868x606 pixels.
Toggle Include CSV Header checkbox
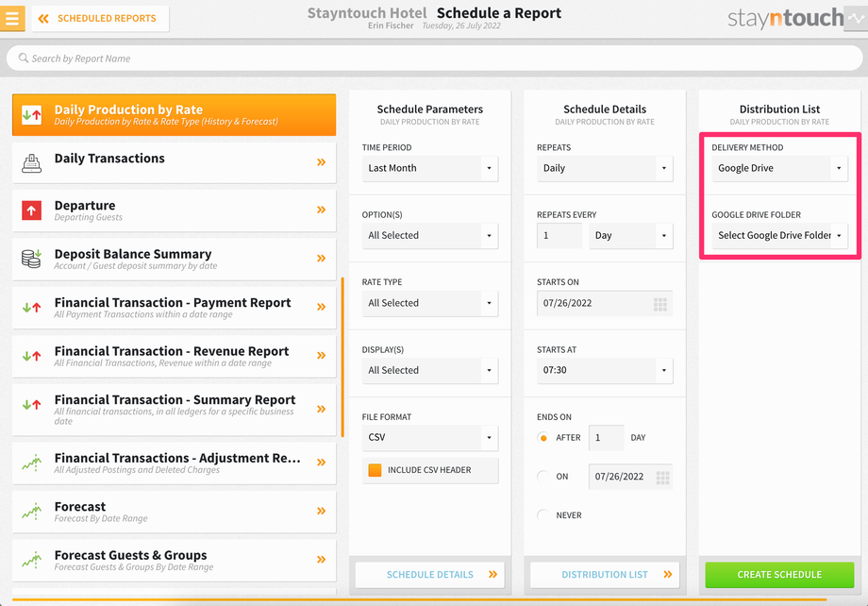pyautogui.click(x=375, y=470)
